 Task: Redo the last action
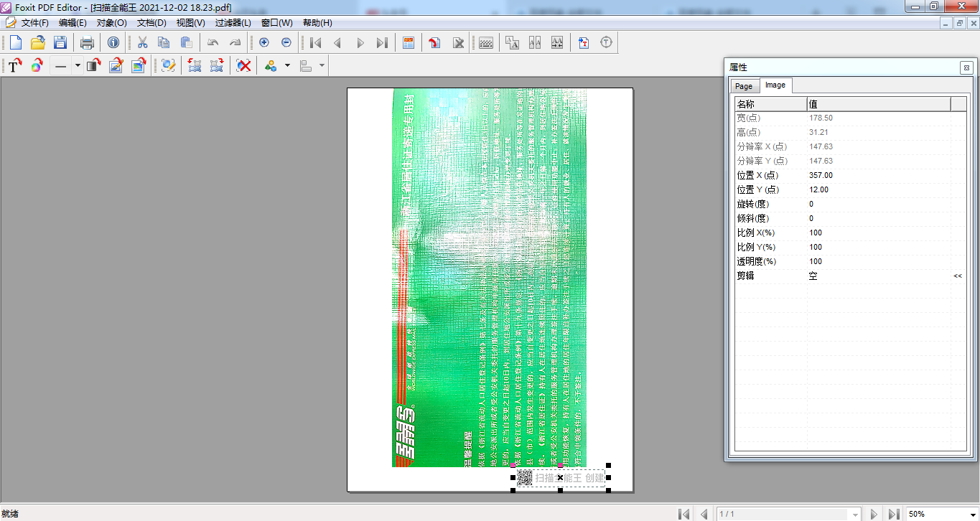(235, 42)
